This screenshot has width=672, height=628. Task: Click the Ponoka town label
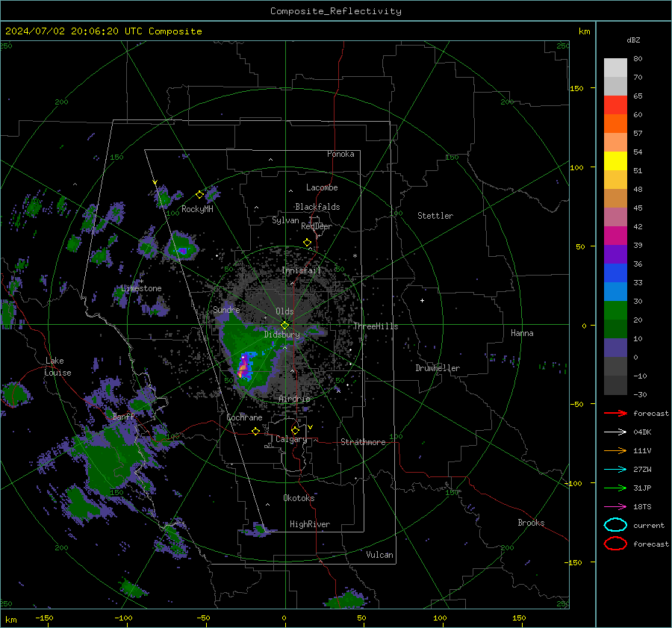(340, 154)
